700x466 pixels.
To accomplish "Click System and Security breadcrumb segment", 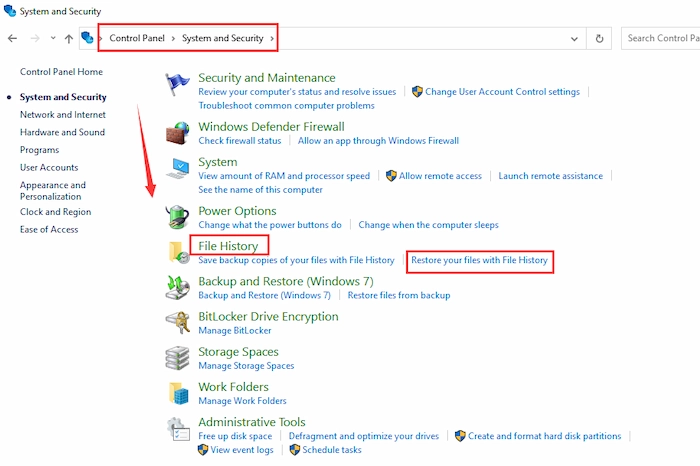I will [223, 38].
